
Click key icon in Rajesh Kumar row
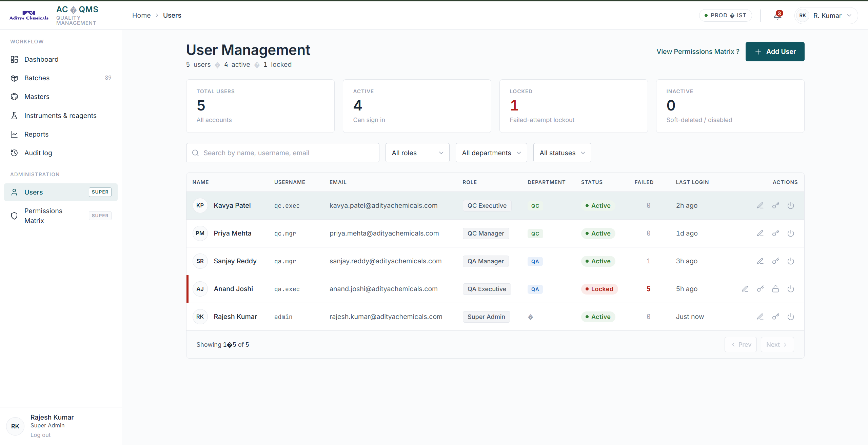point(775,317)
